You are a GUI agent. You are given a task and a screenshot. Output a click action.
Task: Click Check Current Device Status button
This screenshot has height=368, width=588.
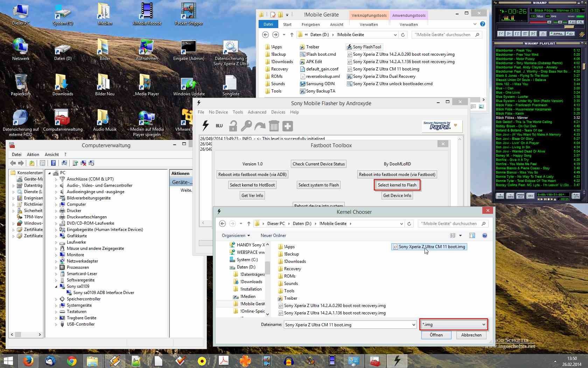(x=318, y=164)
